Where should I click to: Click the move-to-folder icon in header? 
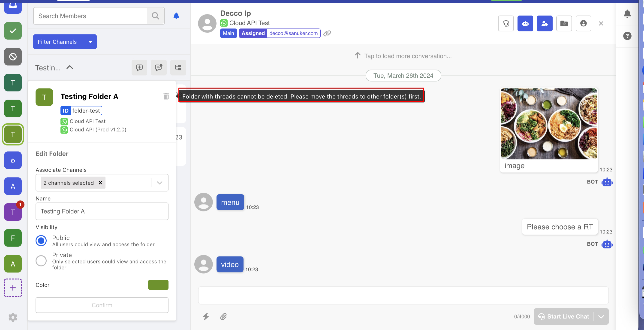pyautogui.click(x=564, y=24)
